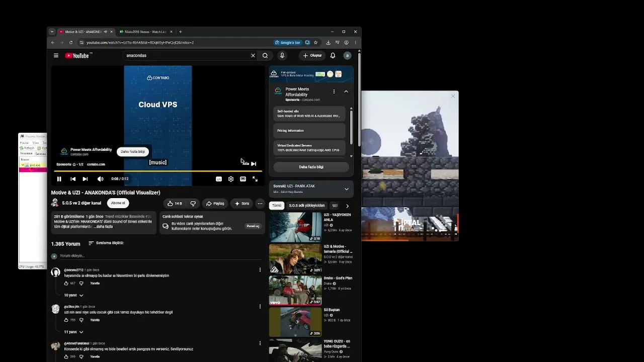Bookmark this page with the star

pos(315,43)
